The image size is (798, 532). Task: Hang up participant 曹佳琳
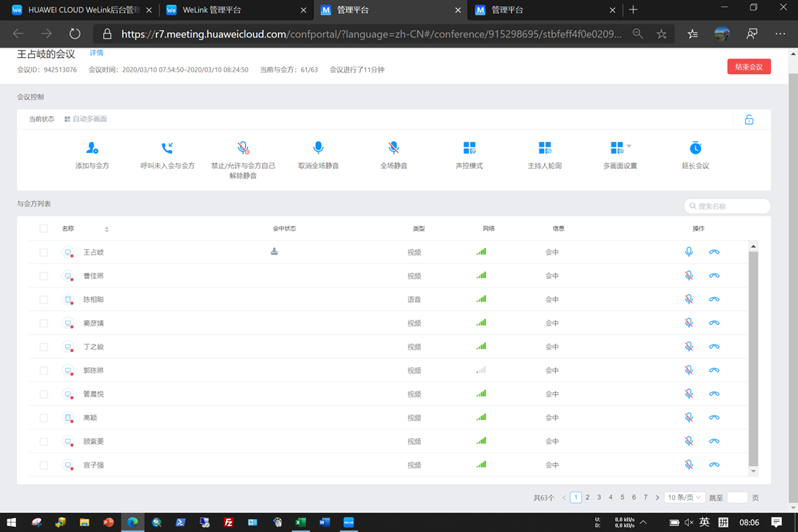(x=714, y=276)
